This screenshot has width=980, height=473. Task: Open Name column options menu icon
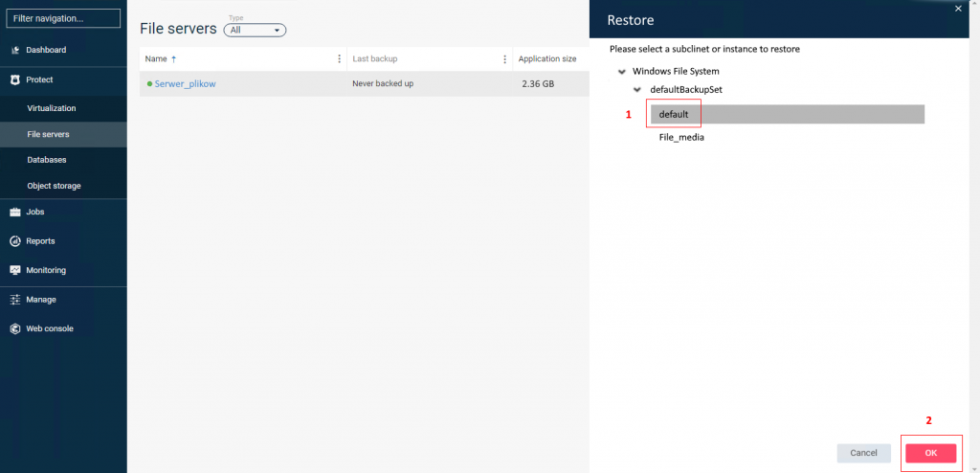tap(339, 59)
